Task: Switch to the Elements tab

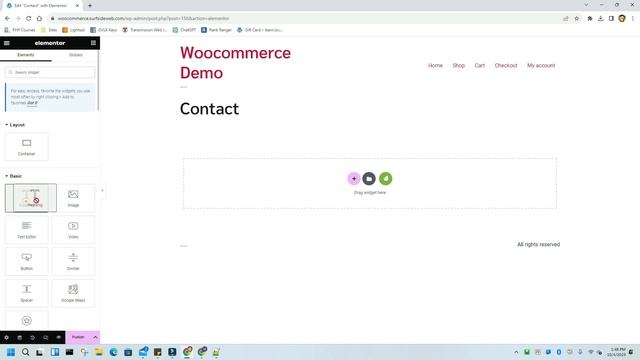Action: [26, 55]
